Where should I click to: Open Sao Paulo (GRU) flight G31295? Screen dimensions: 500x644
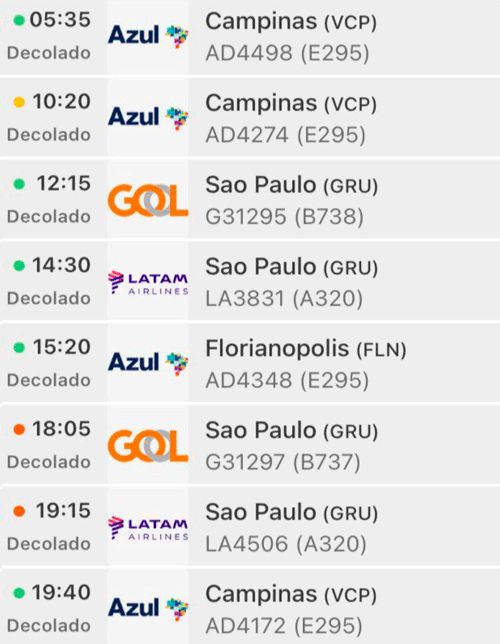pyautogui.click(x=250, y=200)
